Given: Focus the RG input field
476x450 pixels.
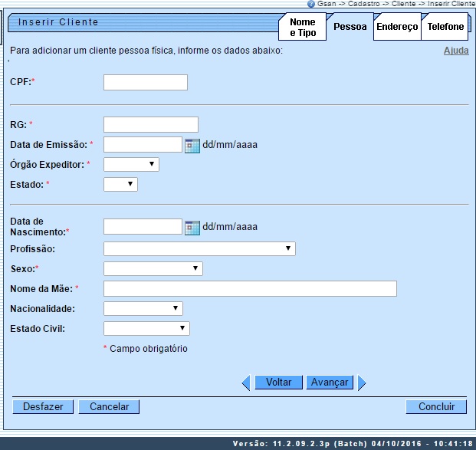Looking at the screenshot, I should (x=151, y=124).
